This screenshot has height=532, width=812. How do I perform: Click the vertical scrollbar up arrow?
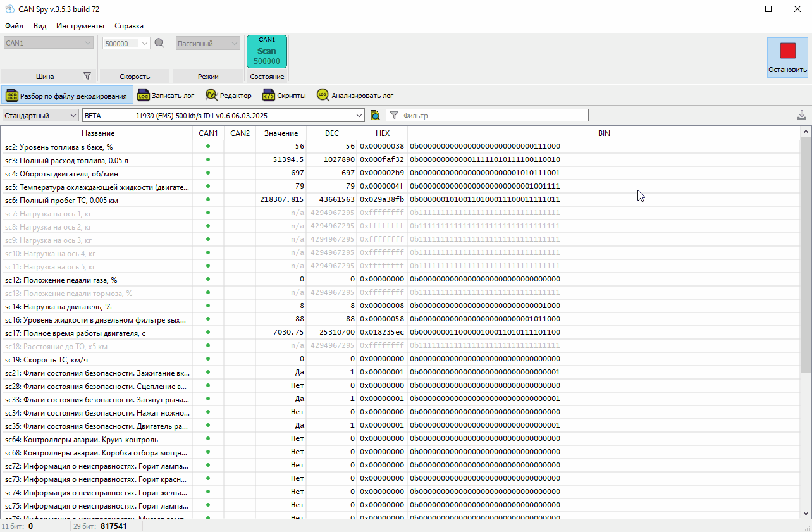(806, 132)
